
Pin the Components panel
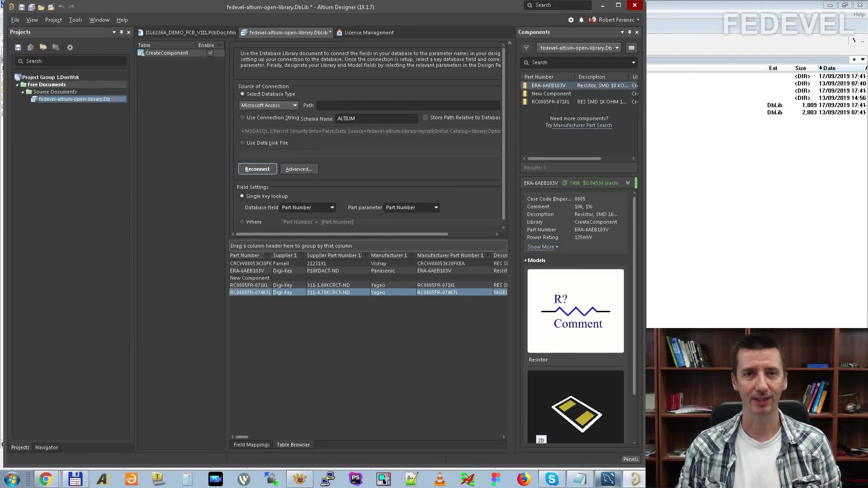pyautogui.click(x=629, y=32)
